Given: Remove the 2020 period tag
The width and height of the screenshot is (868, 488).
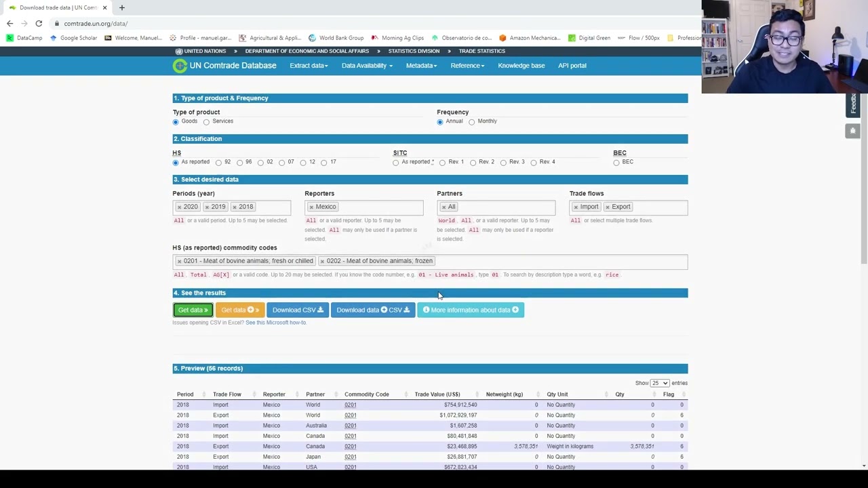Looking at the screenshot, I should coord(179,207).
